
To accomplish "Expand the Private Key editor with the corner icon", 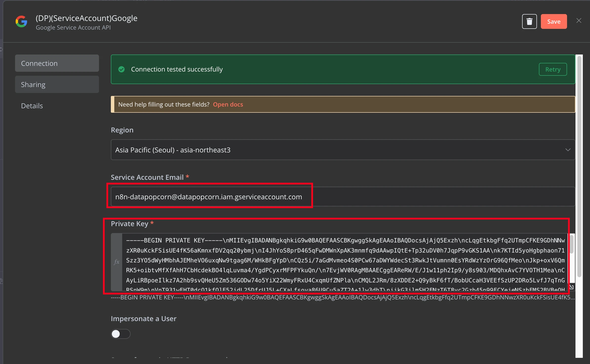I will click(x=571, y=287).
